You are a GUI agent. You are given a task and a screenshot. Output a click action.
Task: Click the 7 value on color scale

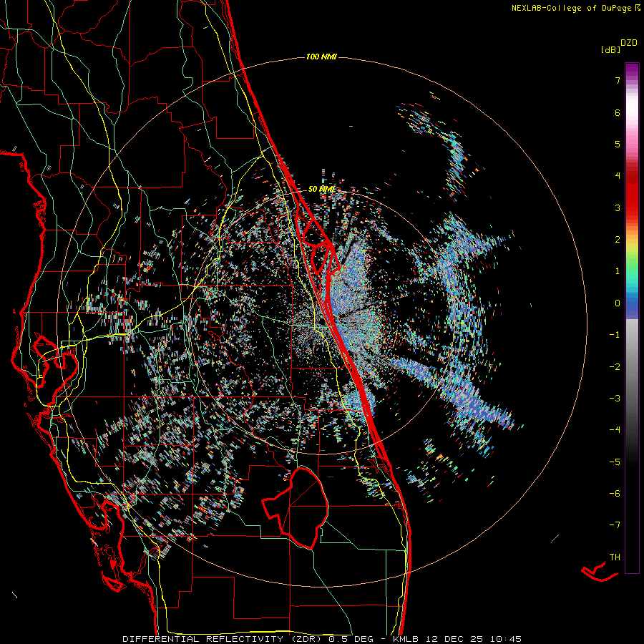[x=618, y=80]
